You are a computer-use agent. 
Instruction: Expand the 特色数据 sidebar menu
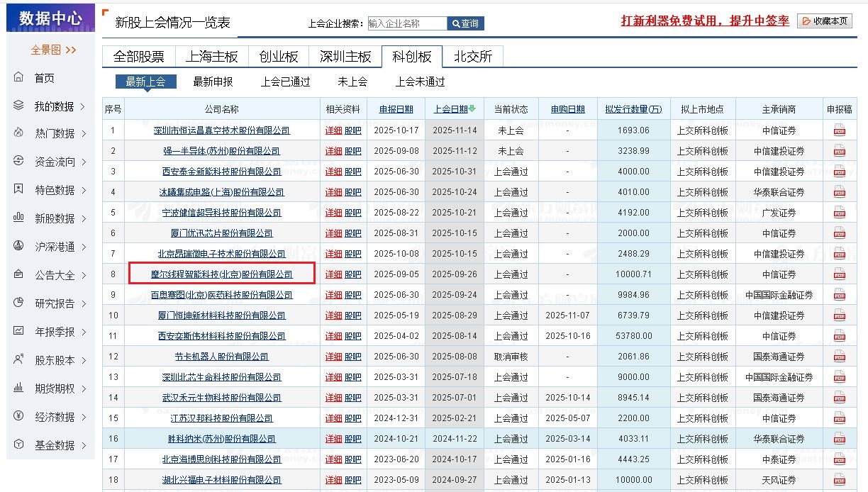(82, 190)
